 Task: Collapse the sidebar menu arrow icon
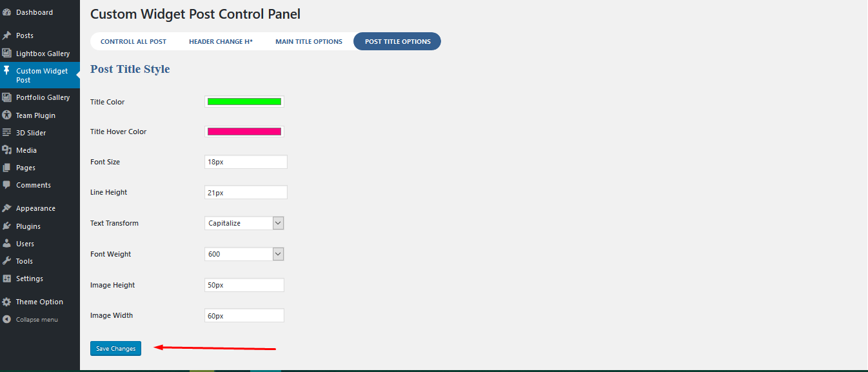click(6, 319)
